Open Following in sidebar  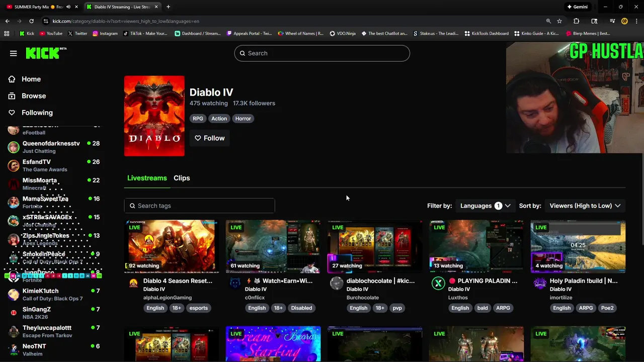(37, 113)
